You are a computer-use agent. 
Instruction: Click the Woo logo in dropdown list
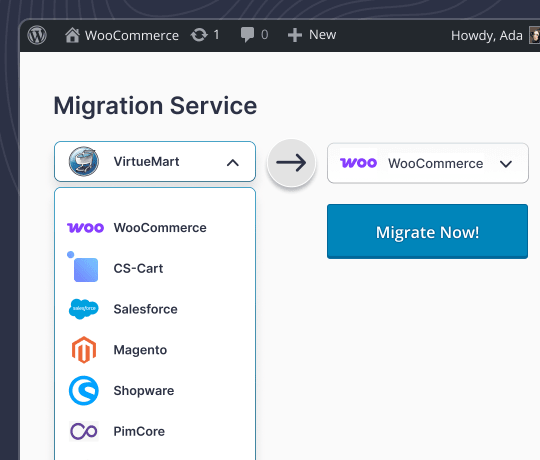pyautogui.click(x=85, y=228)
